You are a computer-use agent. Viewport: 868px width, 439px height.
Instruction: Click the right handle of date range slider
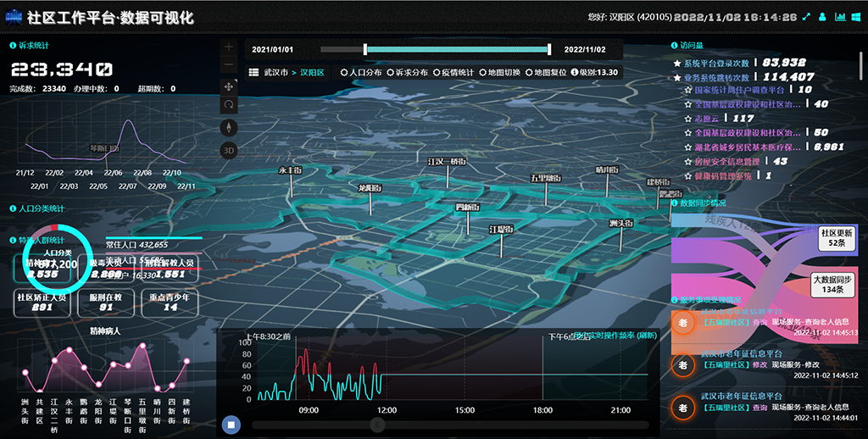click(549, 49)
